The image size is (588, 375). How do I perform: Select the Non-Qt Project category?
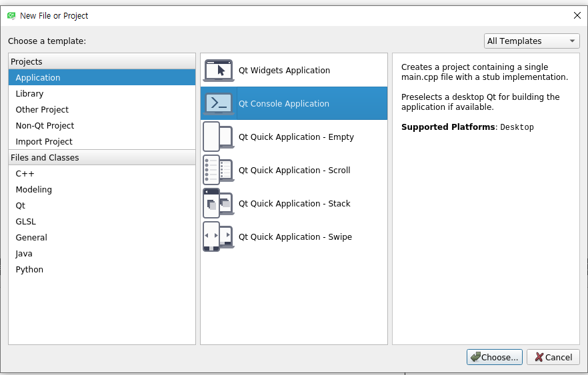click(102, 126)
